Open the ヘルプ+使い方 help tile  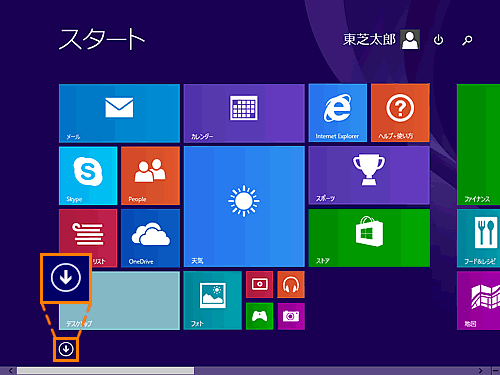point(400,113)
